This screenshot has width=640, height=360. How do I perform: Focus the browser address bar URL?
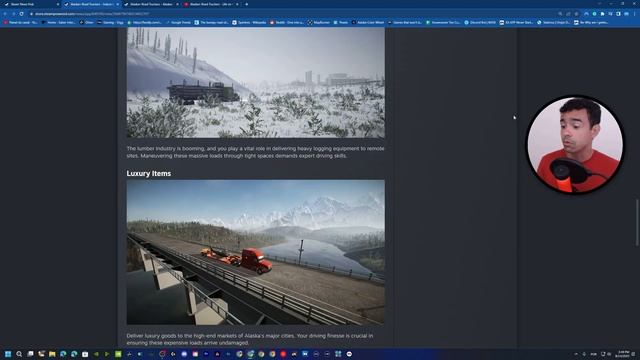(92, 13)
